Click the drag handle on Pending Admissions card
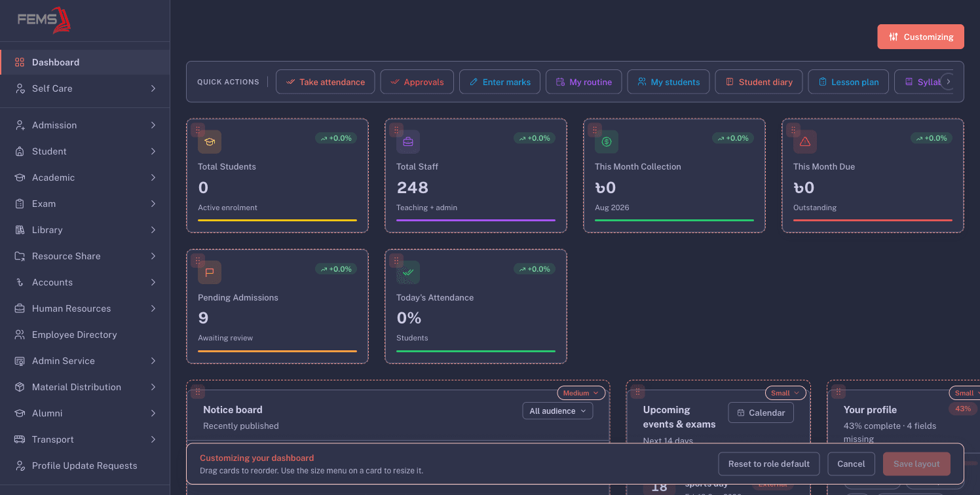 click(198, 261)
